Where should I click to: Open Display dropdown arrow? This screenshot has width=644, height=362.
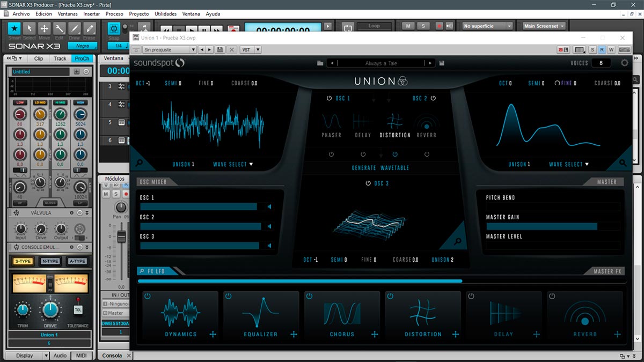point(46,355)
